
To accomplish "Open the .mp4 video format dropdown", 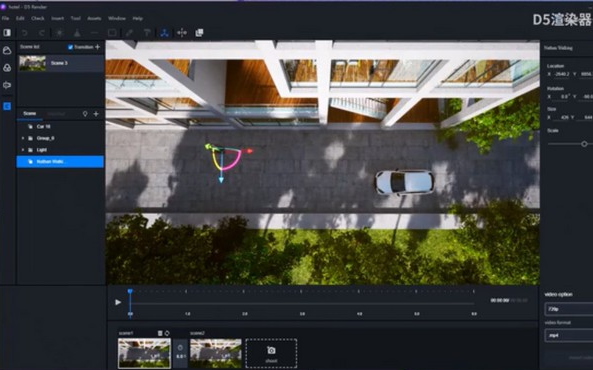I will click(x=569, y=335).
